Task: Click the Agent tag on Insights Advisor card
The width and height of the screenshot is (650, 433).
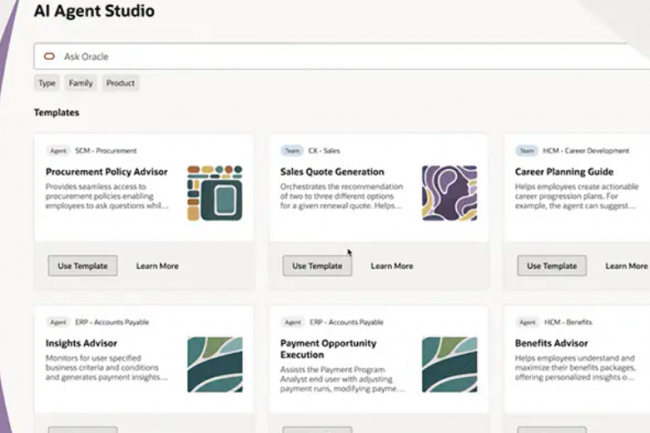Action: pyautogui.click(x=58, y=322)
